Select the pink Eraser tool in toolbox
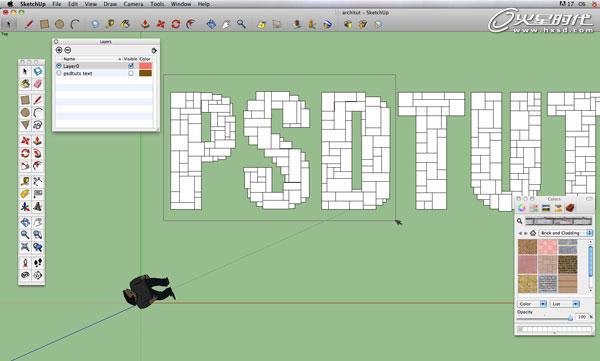The image size is (600, 361). pyautogui.click(x=38, y=84)
